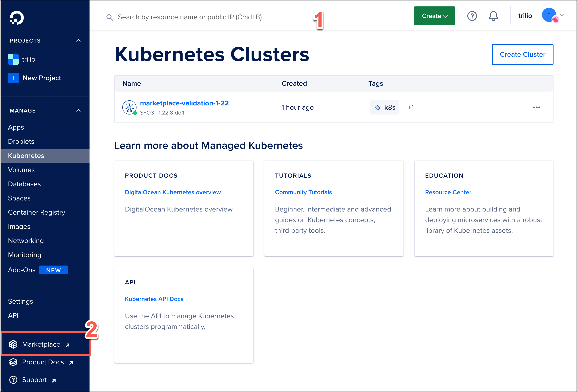This screenshot has width=577, height=392.
Task: Collapse the Projects section chevron
Action: (78, 41)
